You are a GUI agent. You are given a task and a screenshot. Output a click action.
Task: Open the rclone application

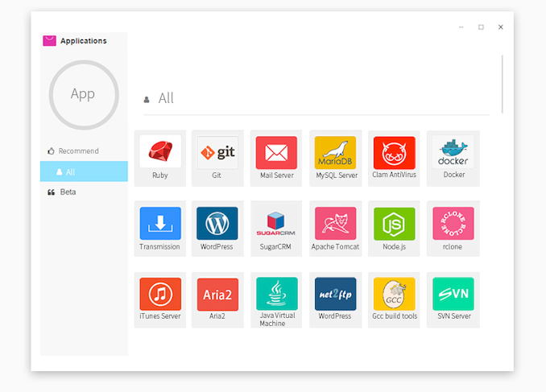pos(453,224)
